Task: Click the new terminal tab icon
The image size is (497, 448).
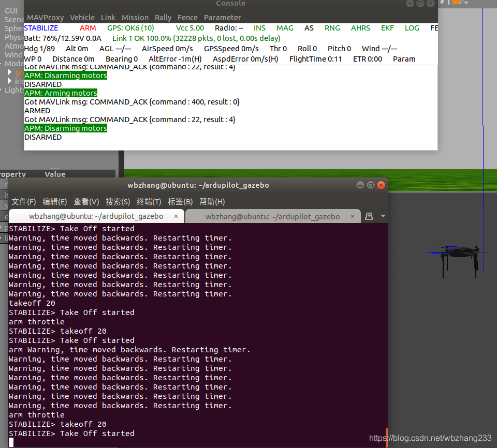Action: point(369,216)
